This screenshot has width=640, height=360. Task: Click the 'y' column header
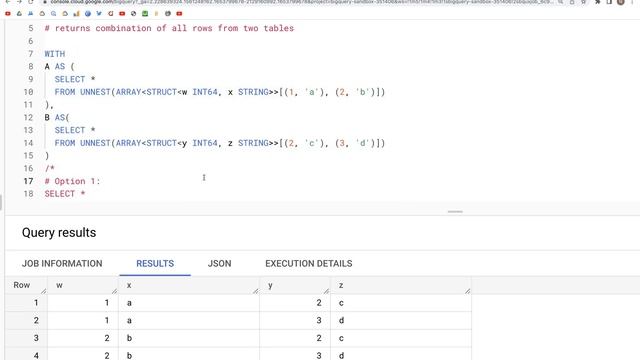click(x=270, y=285)
